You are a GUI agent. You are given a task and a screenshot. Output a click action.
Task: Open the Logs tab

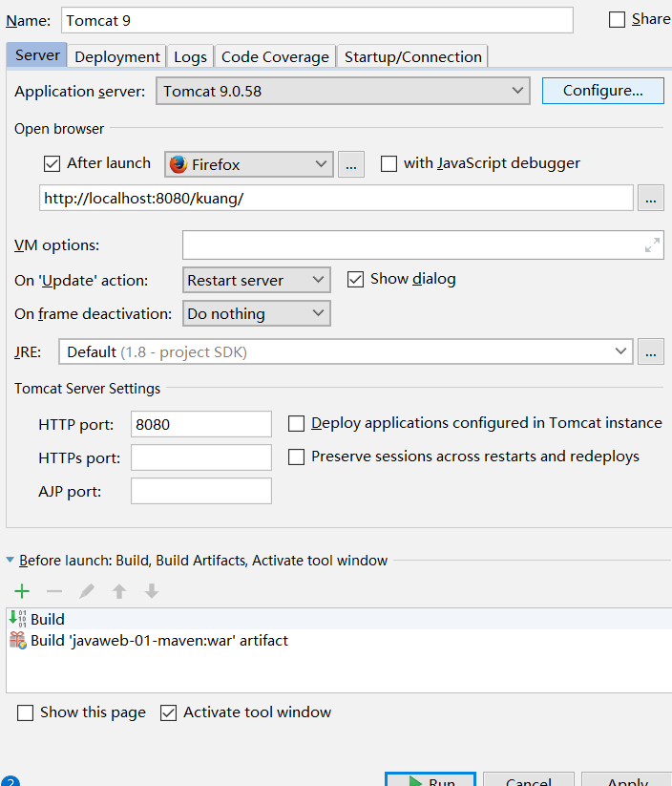tap(190, 56)
